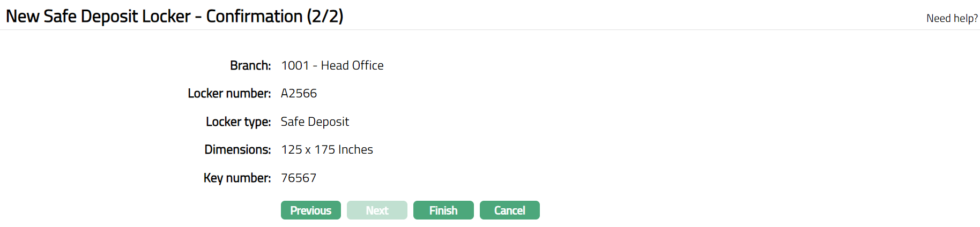
Task: Select the branch value 1001 - Head Office
Action: pos(332,65)
